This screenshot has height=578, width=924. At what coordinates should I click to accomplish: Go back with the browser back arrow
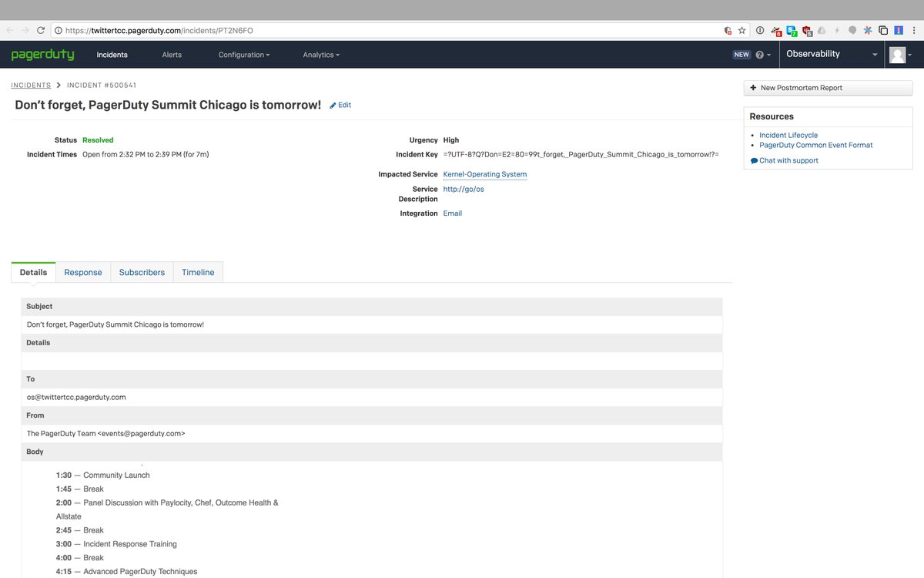click(x=10, y=31)
